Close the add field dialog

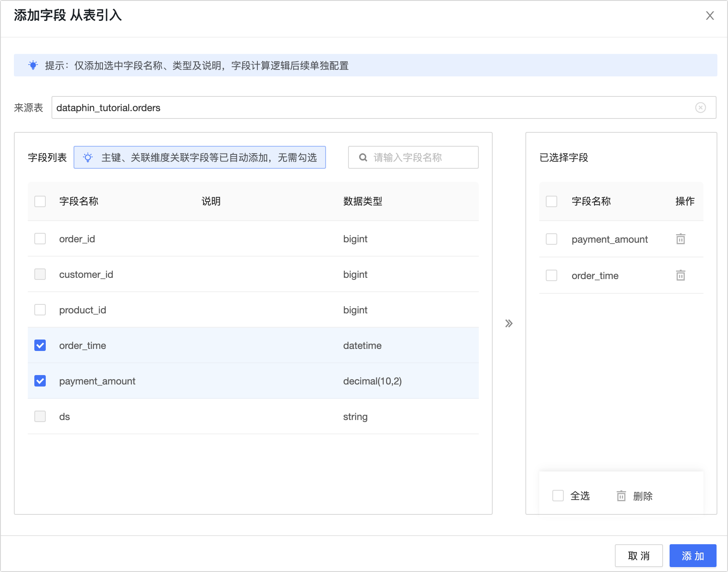pyautogui.click(x=710, y=16)
